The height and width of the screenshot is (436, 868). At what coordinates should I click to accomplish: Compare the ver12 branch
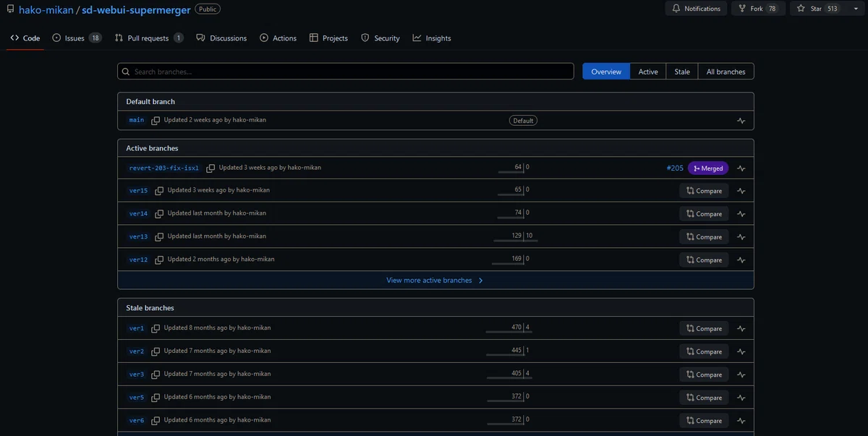pyautogui.click(x=704, y=260)
